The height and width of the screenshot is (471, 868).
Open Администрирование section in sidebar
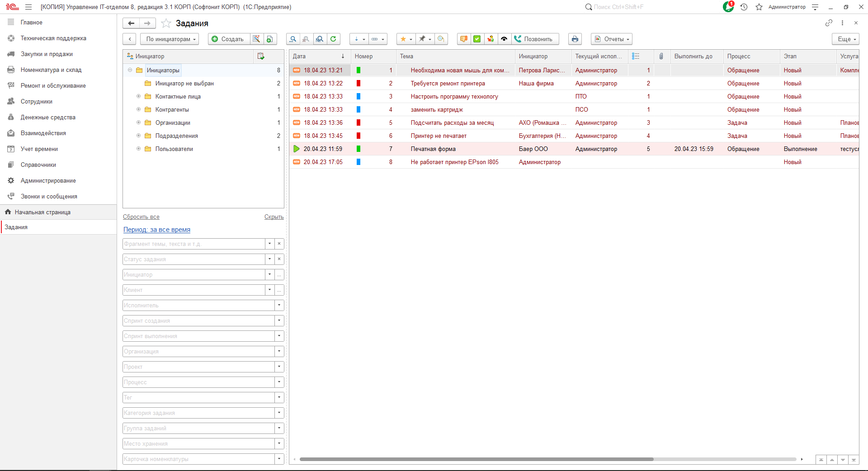pyautogui.click(x=48, y=180)
